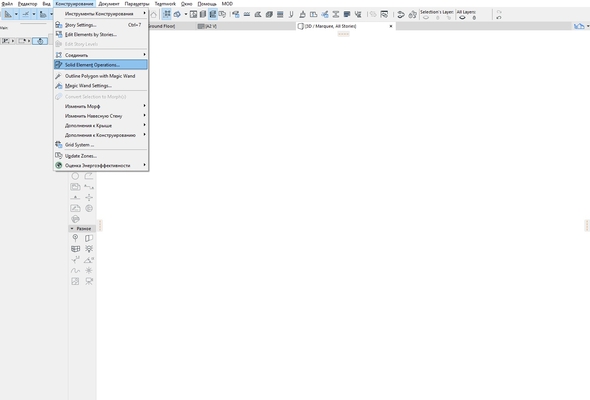Open the Документ menu
Image resolution: width=590 pixels, height=400 pixels.
tap(109, 4)
